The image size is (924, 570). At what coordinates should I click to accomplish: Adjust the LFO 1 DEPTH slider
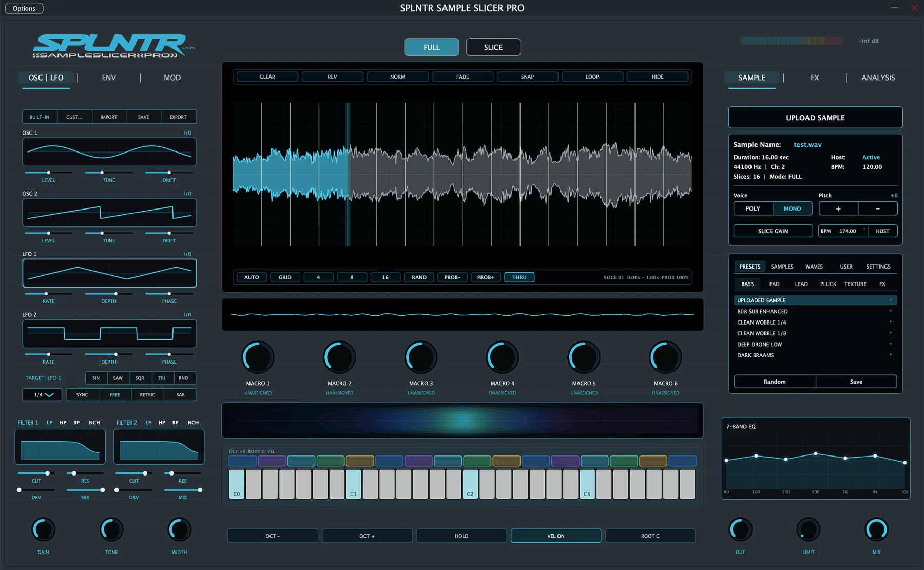109,294
